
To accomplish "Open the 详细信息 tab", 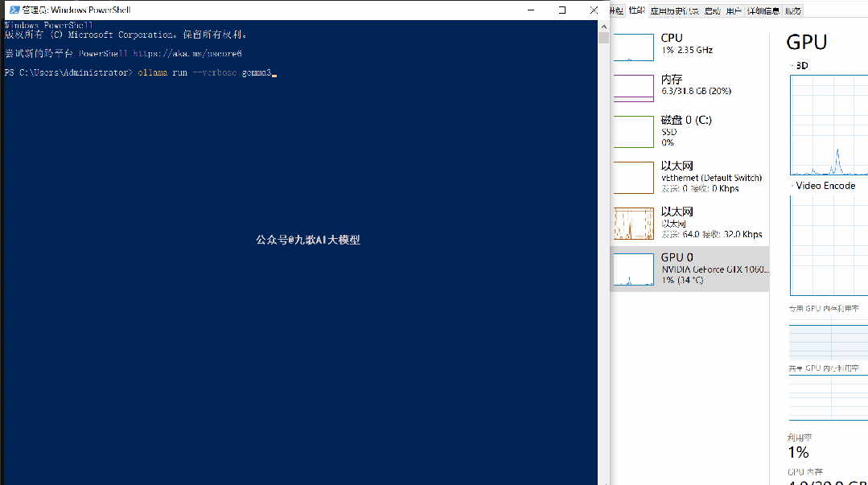I will click(763, 10).
